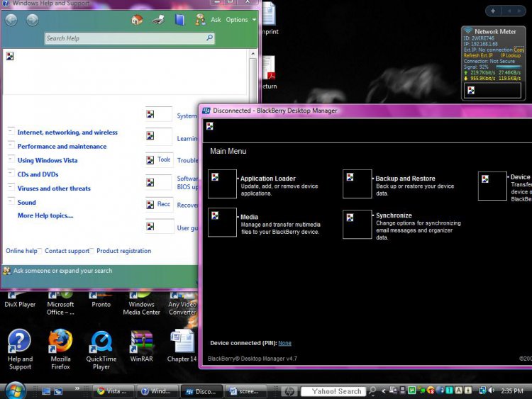This screenshot has width=532, height=399.
Task: Click the Ask label in Help toolbar
Action: click(216, 20)
